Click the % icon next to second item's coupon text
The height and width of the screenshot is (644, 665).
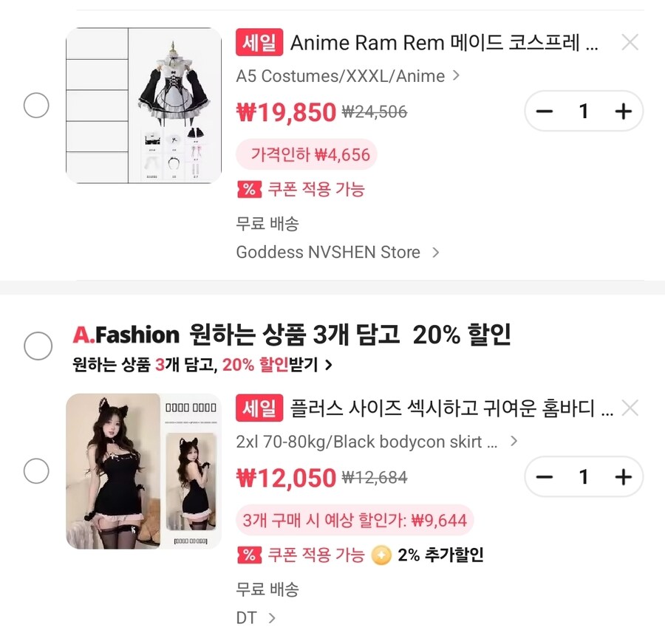pyautogui.click(x=248, y=555)
